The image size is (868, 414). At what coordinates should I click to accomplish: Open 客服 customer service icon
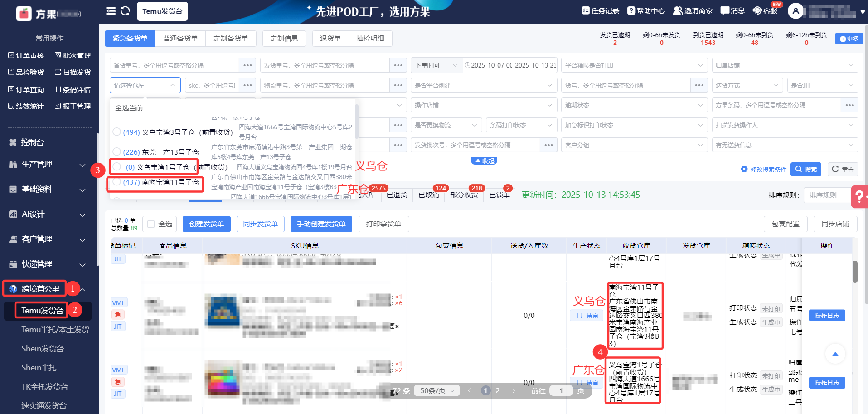click(x=765, y=10)
